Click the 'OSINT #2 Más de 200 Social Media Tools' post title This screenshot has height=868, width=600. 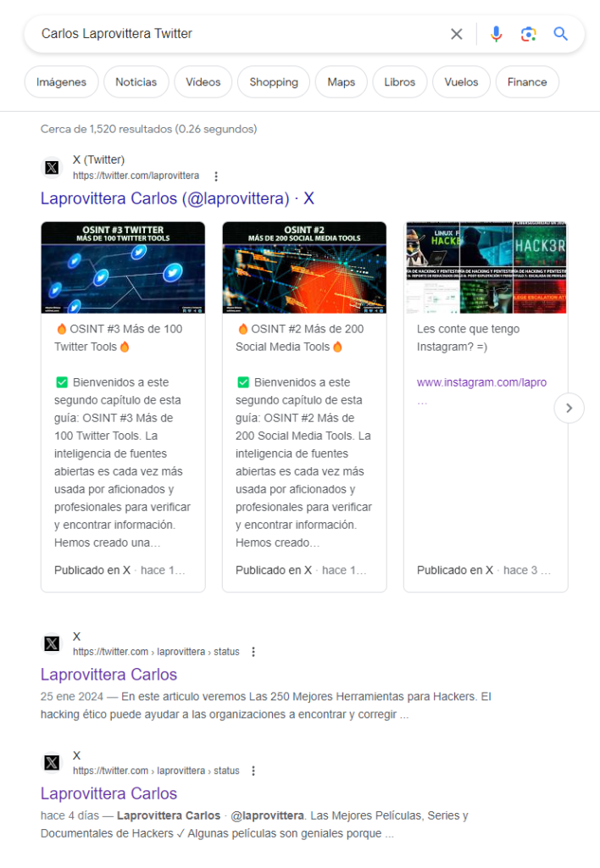pos(299,337)
